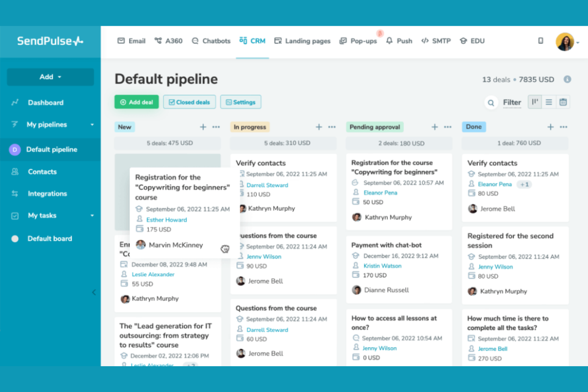The height and width of the screenshot is (392, 588).
Task: Open Closed deals
Action: (190, 102)
